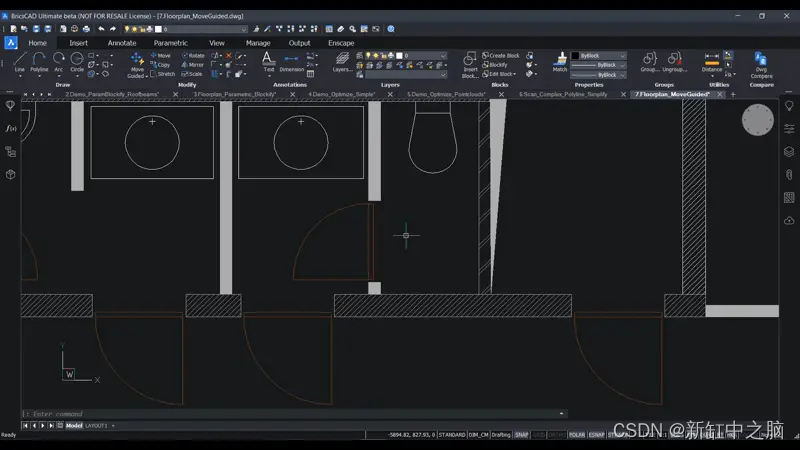Open the Layers panel button
Screen dimensions: 800x450
click(342, 62)
